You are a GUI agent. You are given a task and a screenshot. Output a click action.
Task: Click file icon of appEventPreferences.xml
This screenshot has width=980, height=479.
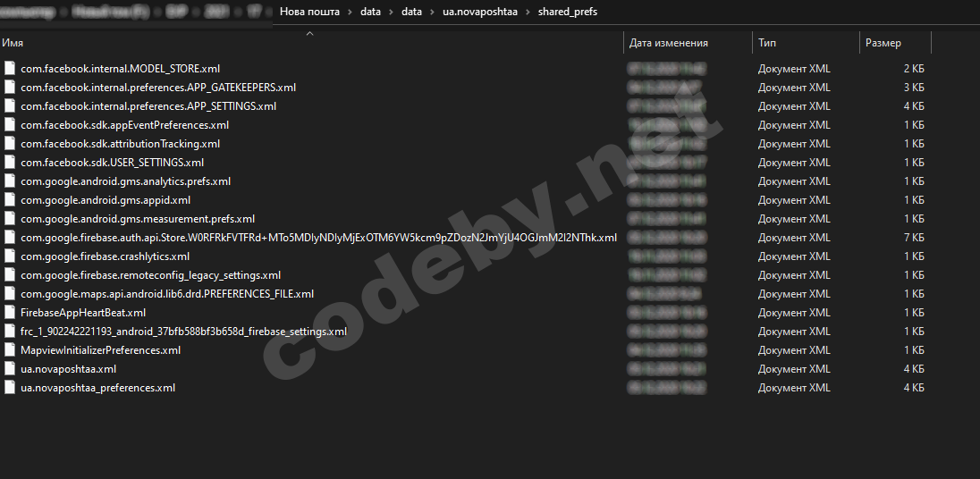coord(9,125)
